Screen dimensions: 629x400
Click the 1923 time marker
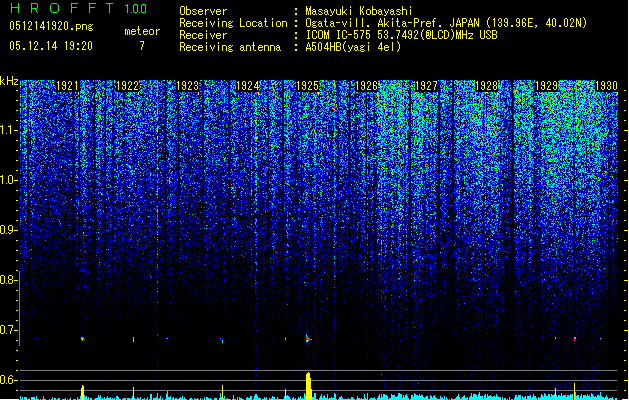coord(187,86)
